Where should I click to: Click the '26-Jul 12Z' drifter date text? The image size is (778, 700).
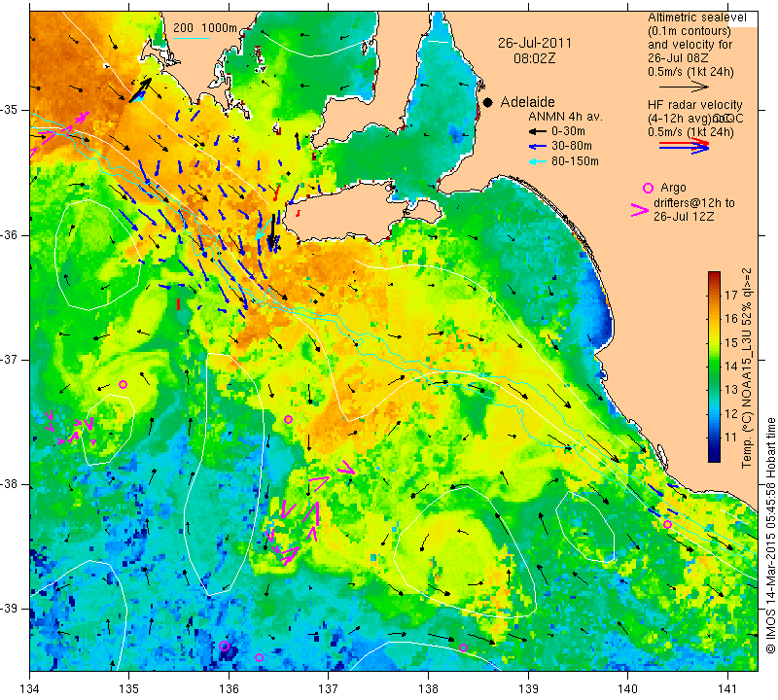(x=684, y=217)
